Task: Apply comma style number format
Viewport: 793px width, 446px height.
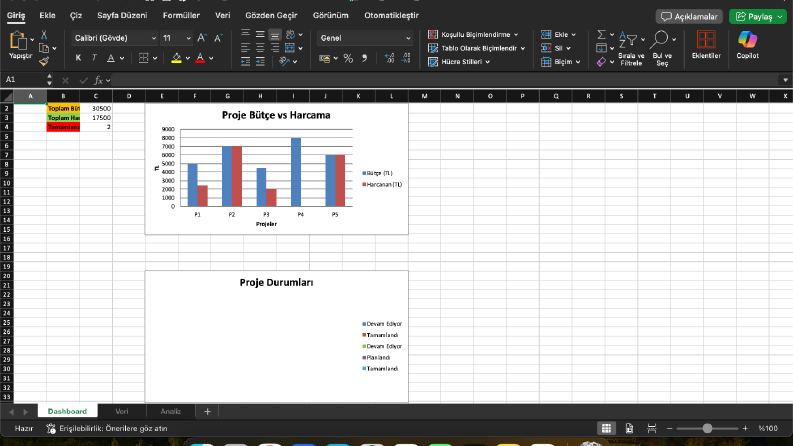Action: (x=364, y=59)
